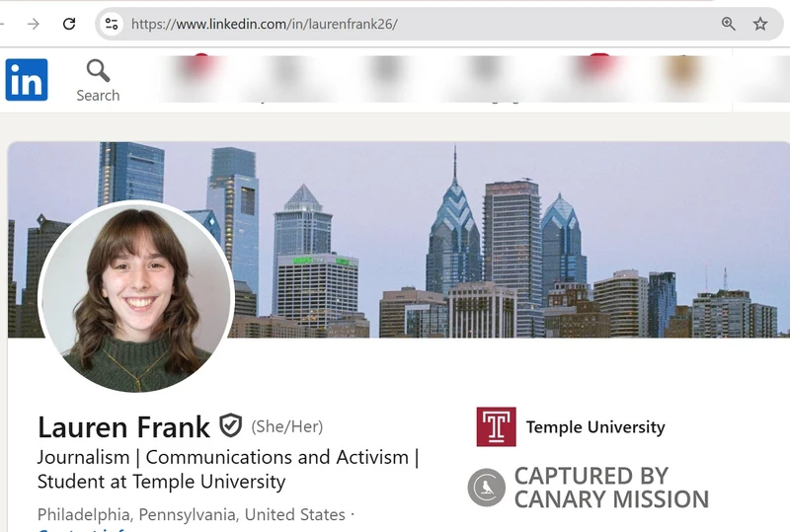Image resolution: width=790 pixels, height=532 pixels.
Task: Click the Philadelphia, Pennsylvania location text
Action: tap(192, 514)
